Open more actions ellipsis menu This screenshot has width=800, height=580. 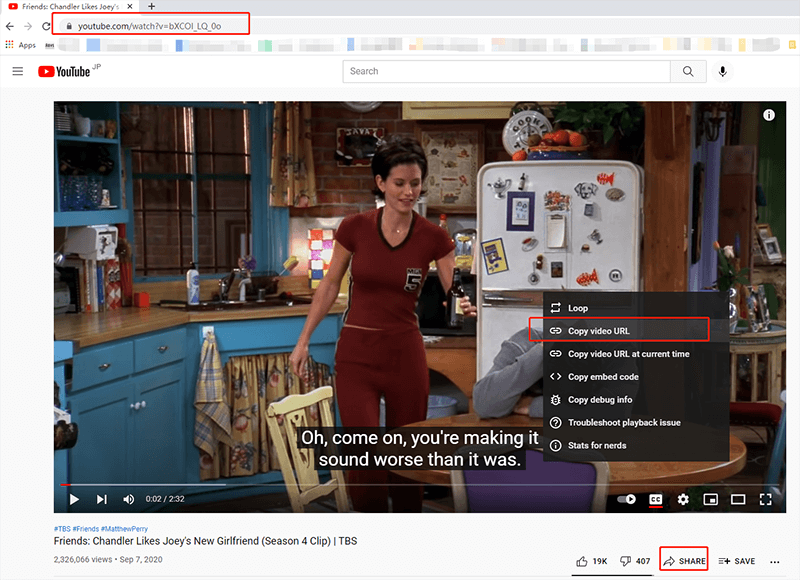(775, 561)
